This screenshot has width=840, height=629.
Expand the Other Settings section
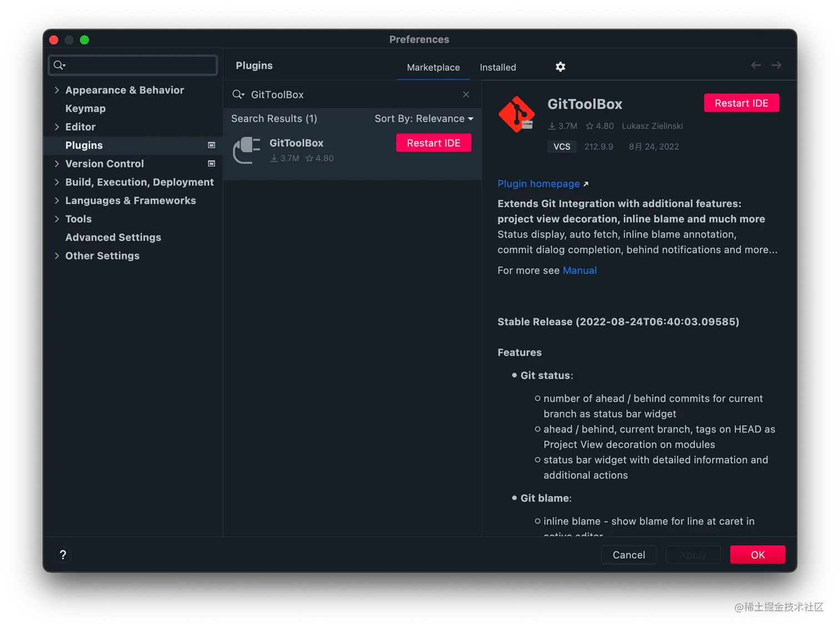[x=57, y=255]
